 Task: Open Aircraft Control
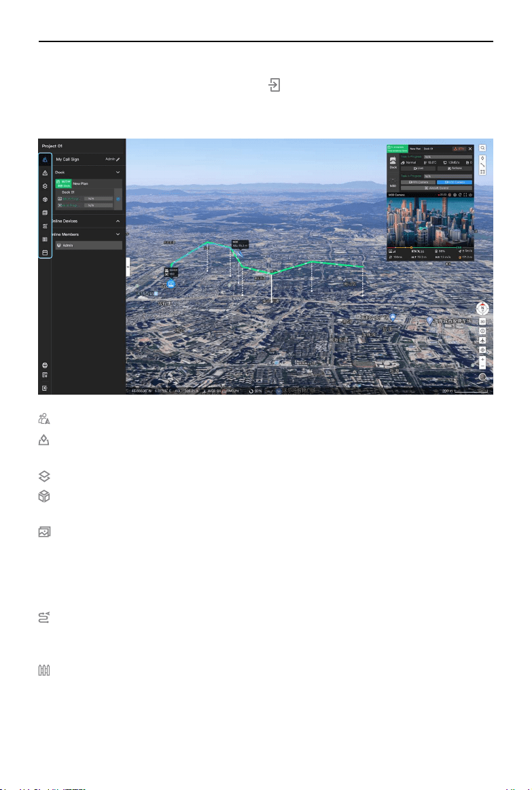[x=436, y=188]
